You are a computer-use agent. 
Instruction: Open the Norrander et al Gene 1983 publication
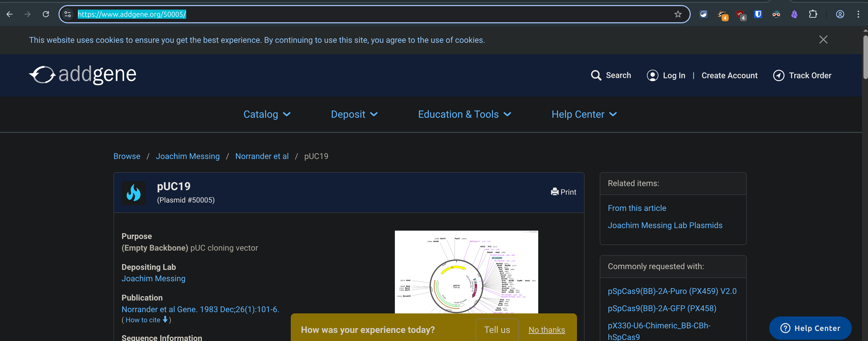click(200, 309)
